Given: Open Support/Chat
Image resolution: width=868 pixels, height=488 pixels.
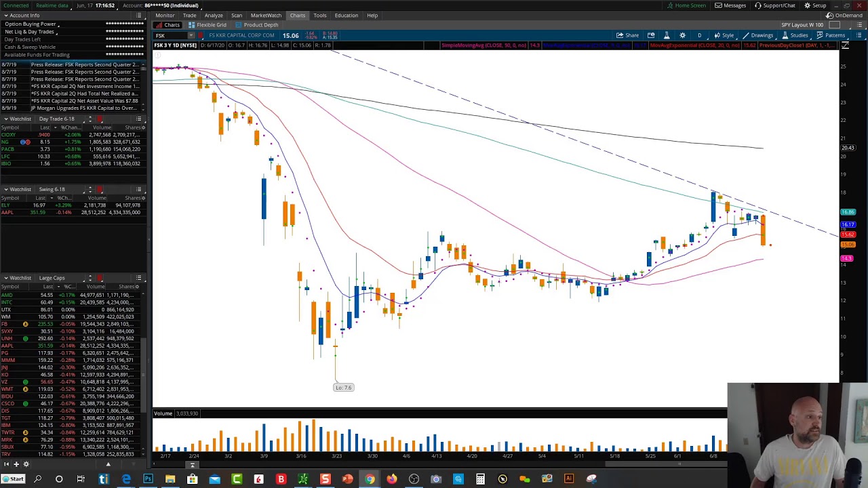Looking at the screenshot, I should (774, 5).
